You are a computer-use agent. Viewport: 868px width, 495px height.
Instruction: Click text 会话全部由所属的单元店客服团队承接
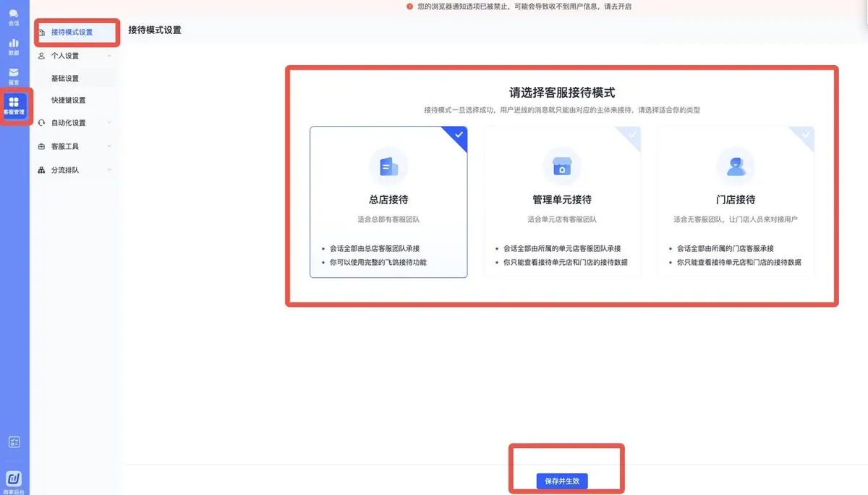(562, 248)
